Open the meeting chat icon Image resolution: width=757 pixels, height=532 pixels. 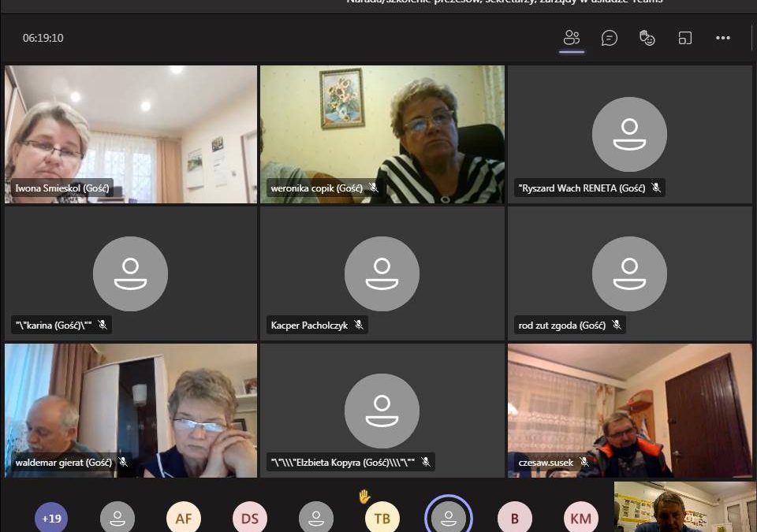[610, 38]
